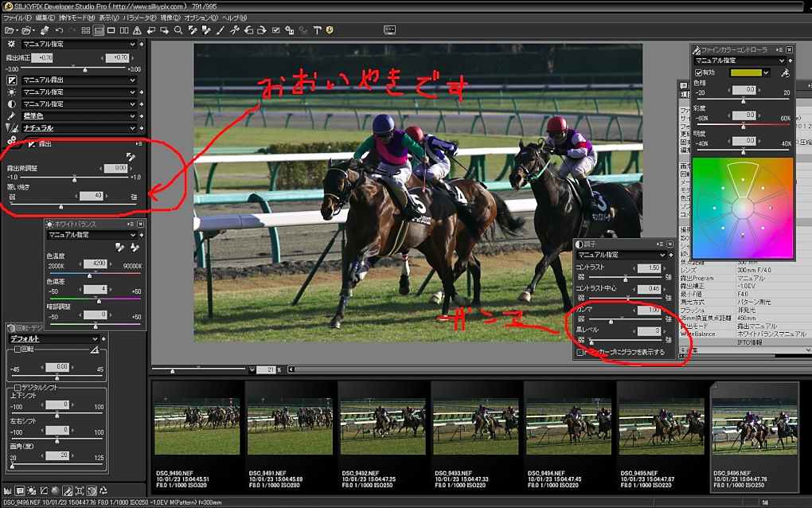Check the トーンカーブにグラフを表示する checkbox
This screenshot has height=508, width=812.
[580, 352]
